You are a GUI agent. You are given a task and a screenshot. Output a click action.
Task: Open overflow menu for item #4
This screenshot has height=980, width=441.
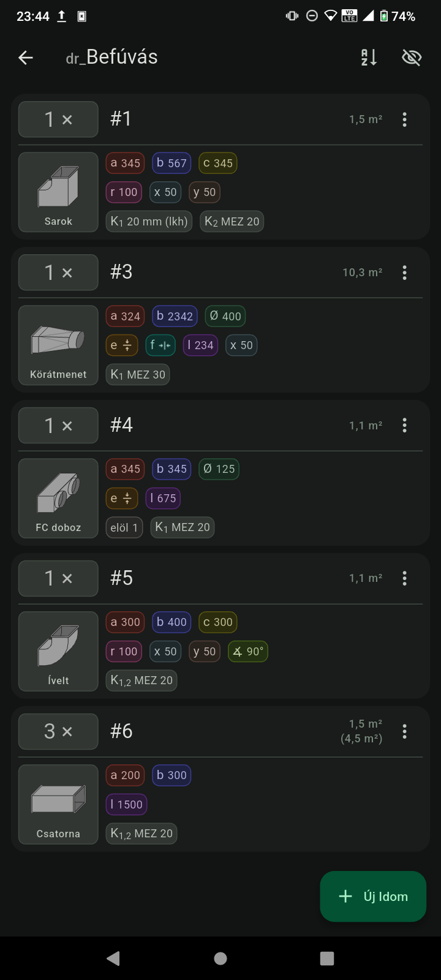click(404, 425)
